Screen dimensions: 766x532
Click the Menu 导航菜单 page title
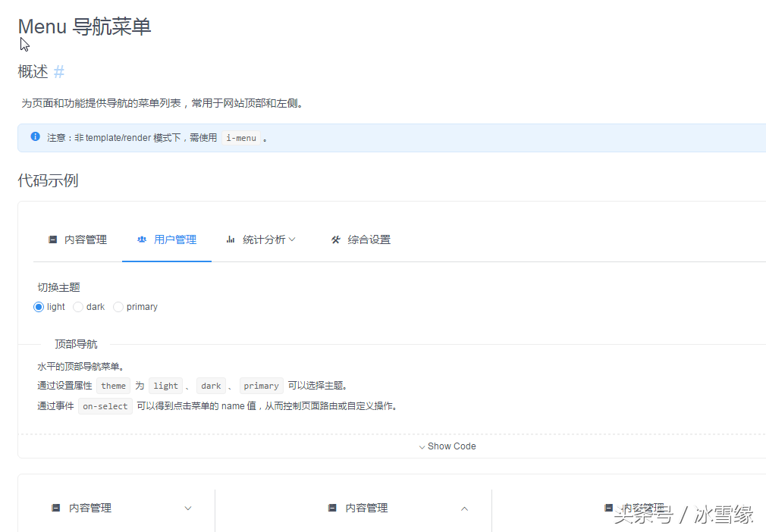84,27
